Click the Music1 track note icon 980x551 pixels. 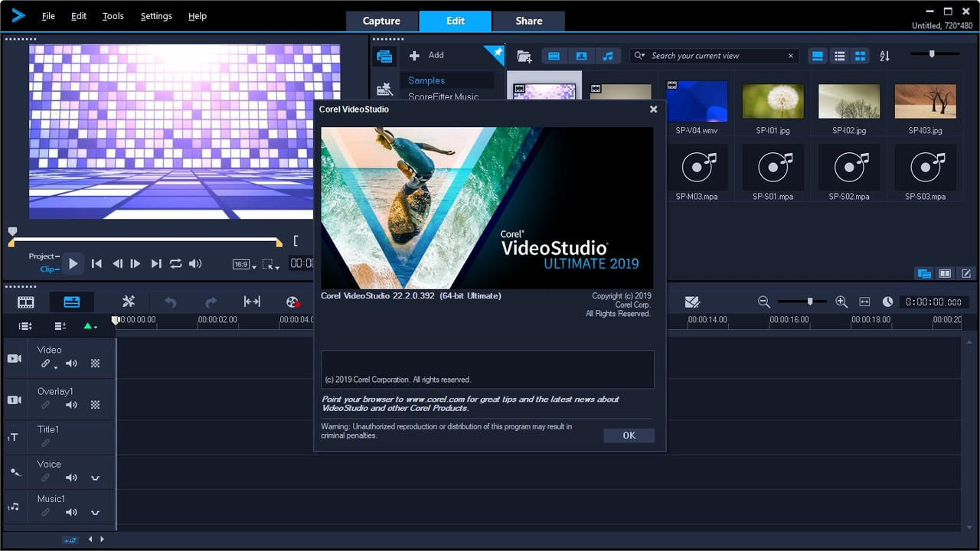(13, 507)
